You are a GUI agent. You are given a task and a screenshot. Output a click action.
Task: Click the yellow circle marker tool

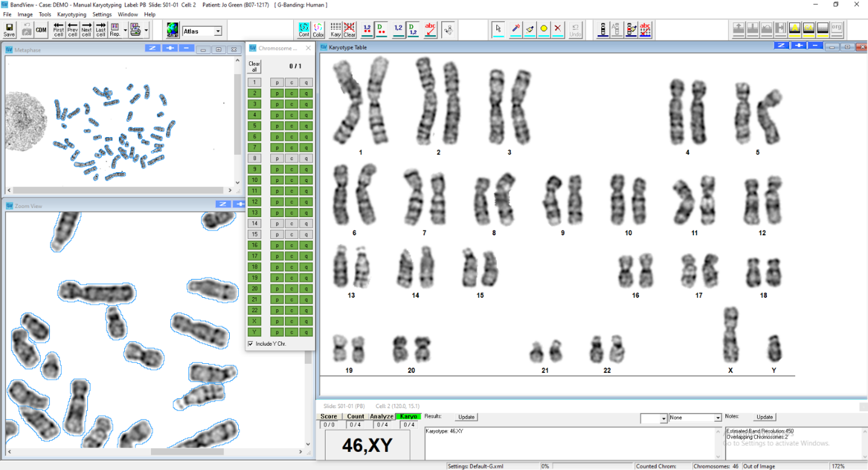click(x=544, y=29)
